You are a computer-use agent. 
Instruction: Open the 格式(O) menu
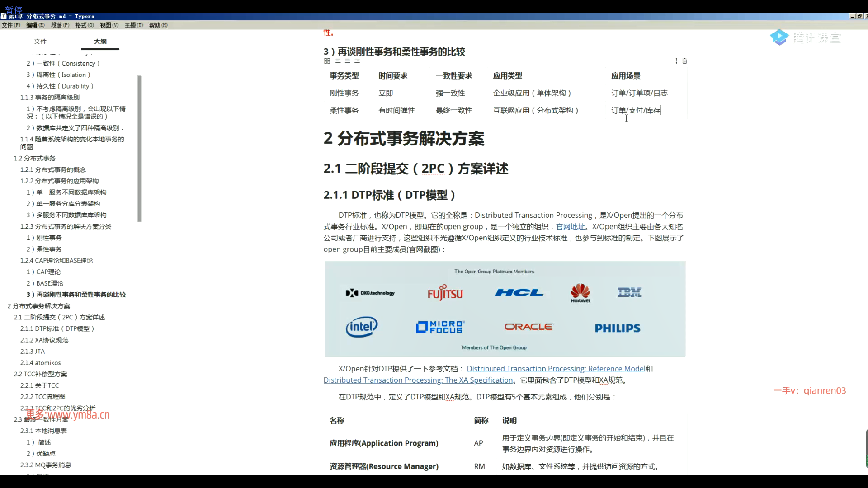[85, 25]
